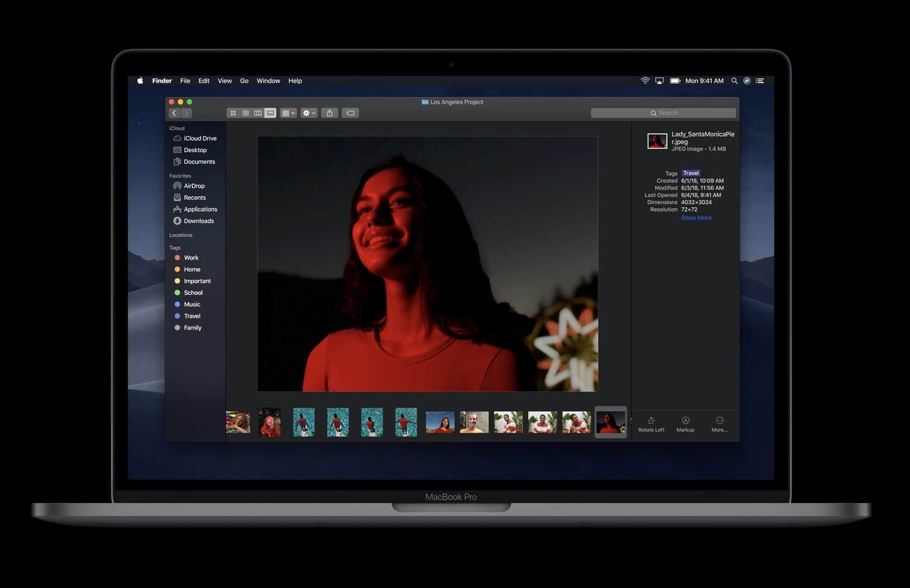Select thumbnail of woman against blue sky
This screenshot has width=910, height=588.
coord(440,422)
